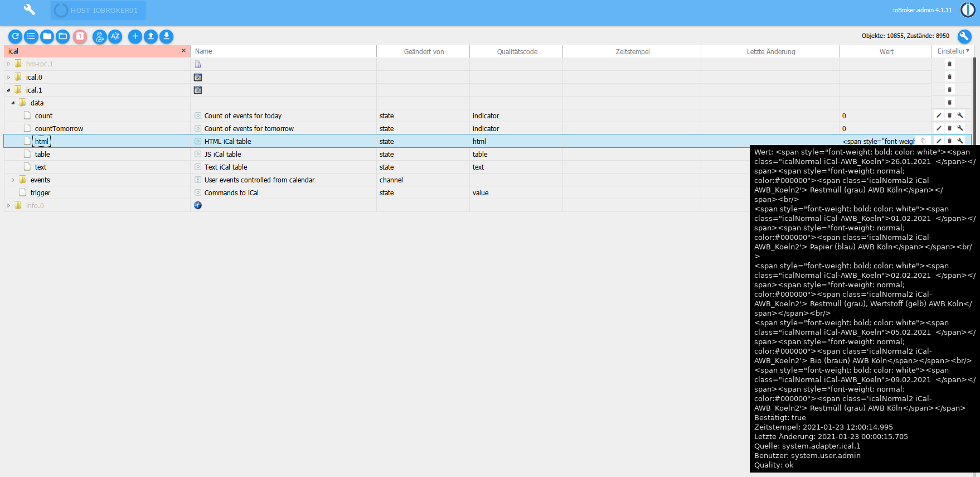Screen dimensions: 980x477
Task: Expand the events channel node
Action: coord(13,180)
